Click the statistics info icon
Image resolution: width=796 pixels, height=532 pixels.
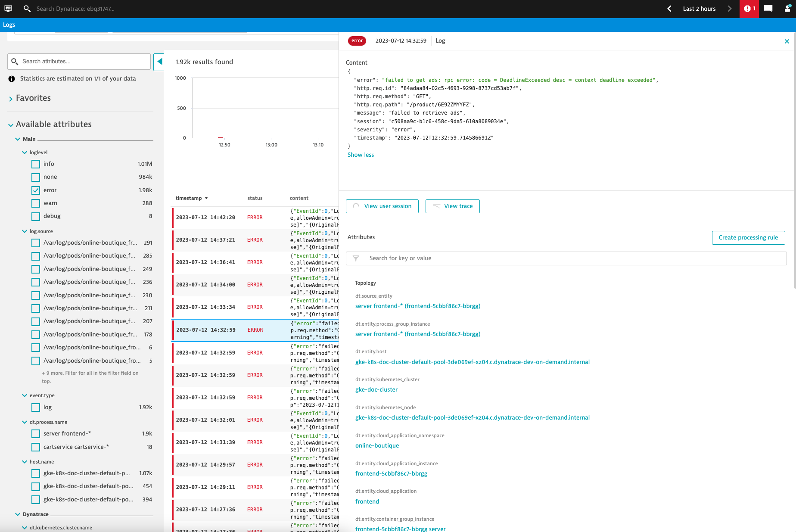pyautogui.click(x=12, y=79)
